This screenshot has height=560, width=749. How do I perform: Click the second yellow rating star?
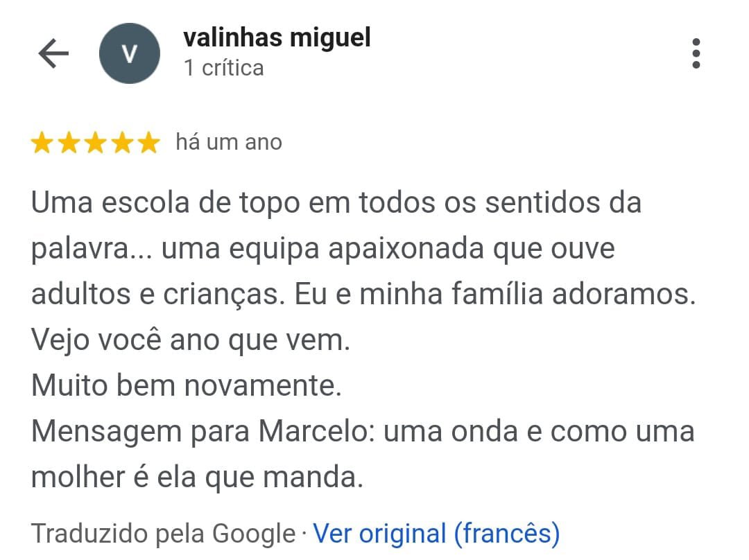point(69,143)
